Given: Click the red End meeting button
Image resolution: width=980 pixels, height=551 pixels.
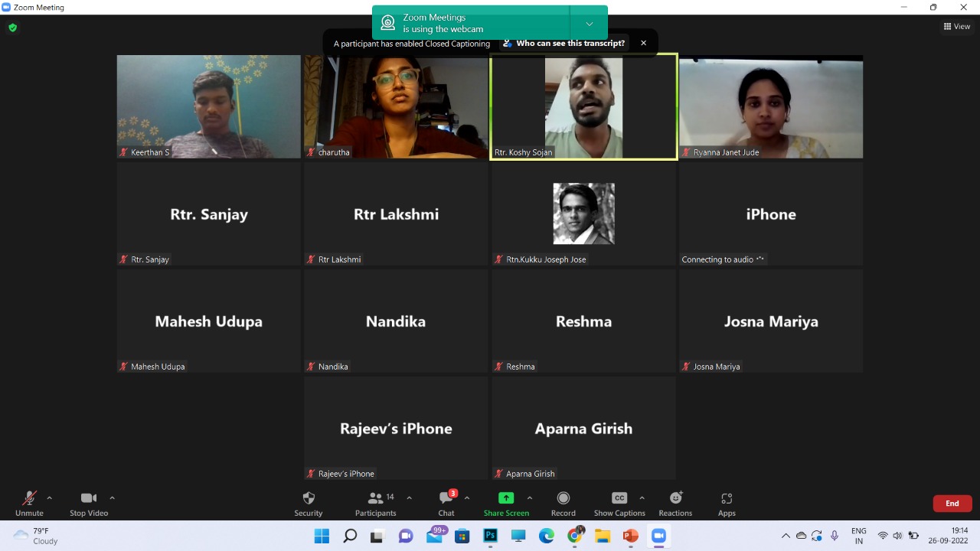Looking at the screenshot, I should [952, 504].
